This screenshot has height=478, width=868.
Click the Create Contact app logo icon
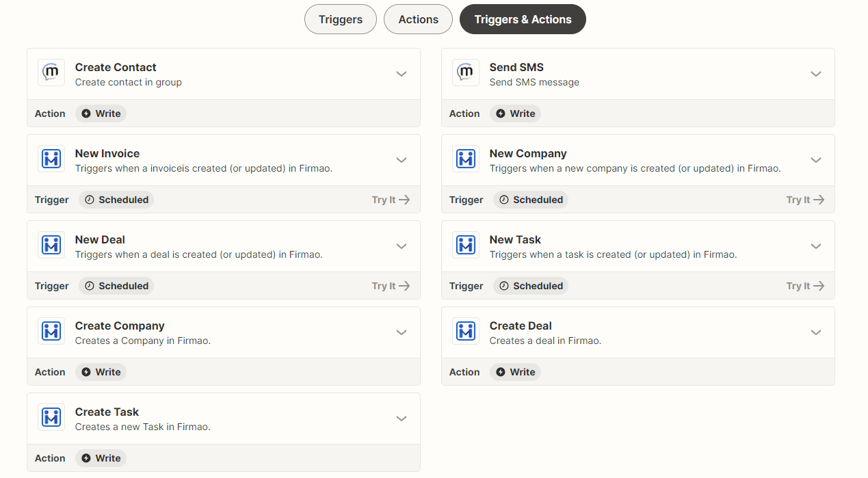(51, 72)
